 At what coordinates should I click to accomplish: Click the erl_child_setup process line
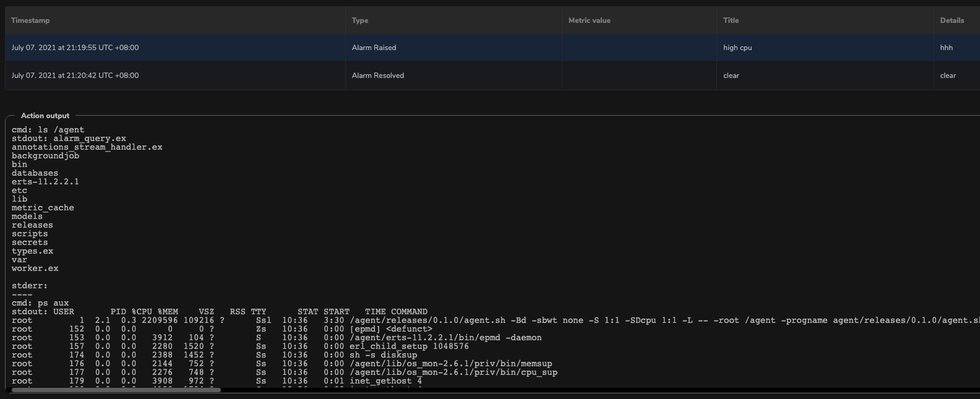tap(240, 346)
